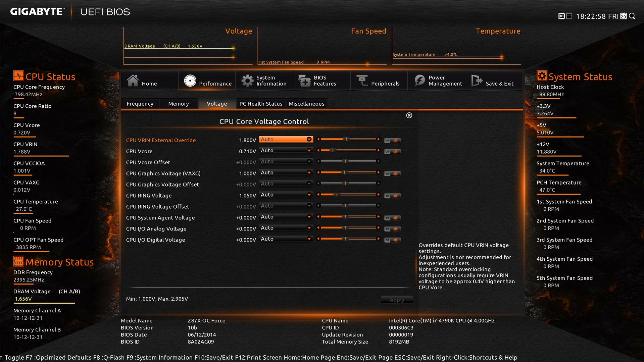Screen dimensions: 644x362
Task: Select the Performance section
Action: pyautogui.click(x=207, y=81)
